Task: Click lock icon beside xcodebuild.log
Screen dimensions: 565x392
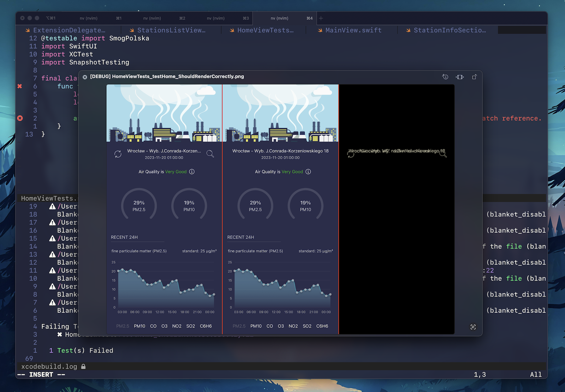Action: pyautogui.click(x=83, y=367)
